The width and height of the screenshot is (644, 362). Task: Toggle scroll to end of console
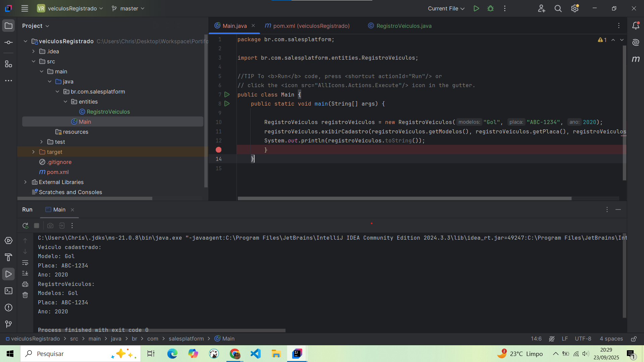tap(25, 273)
